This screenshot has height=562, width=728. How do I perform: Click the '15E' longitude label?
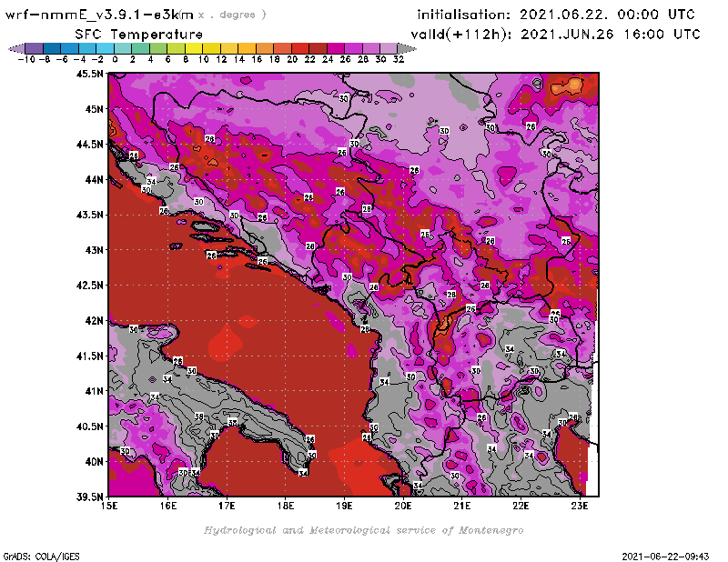[109, 506]
